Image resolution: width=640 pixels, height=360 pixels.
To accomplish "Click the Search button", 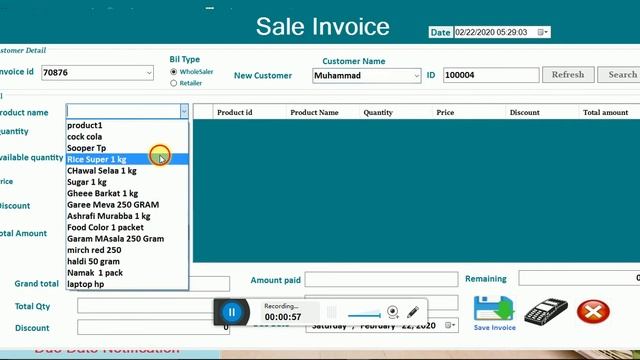I will click(620, 75).
